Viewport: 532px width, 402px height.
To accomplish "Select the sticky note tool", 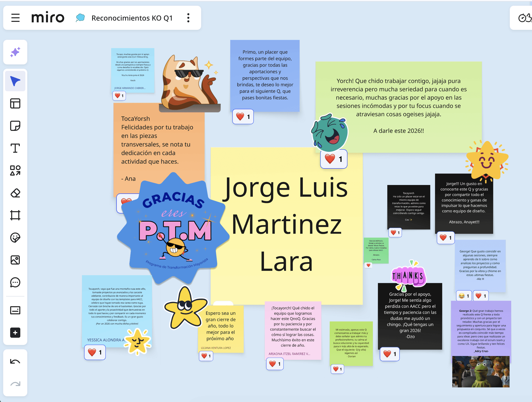I will pyautogui.click(x=15, y=126).
